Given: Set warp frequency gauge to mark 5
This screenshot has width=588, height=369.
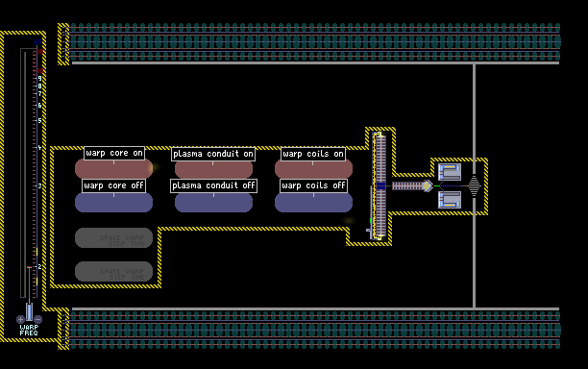Looking at the screenshot, I should pyautogui.click(x=37, y=121).
